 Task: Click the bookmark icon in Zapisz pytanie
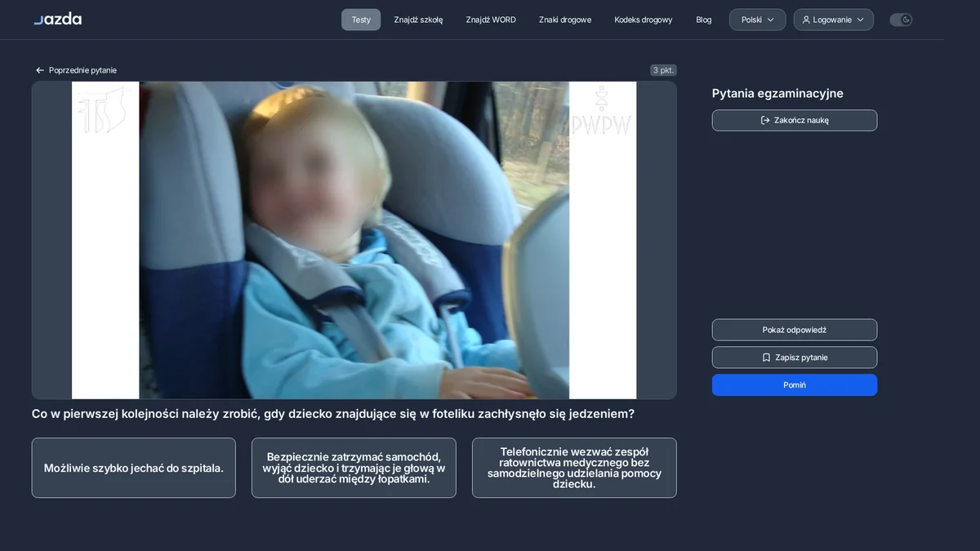766,358
